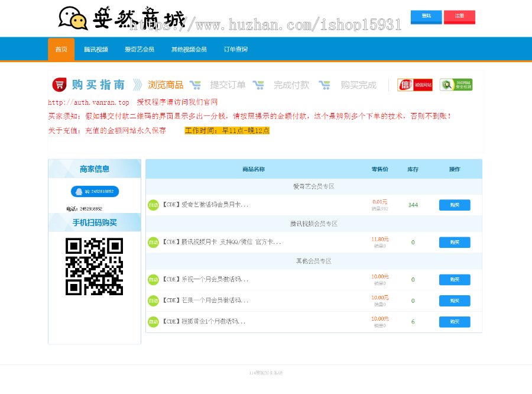Click the chat bubble site logo
The image size is (532, 394).
(x=73, y=18)
